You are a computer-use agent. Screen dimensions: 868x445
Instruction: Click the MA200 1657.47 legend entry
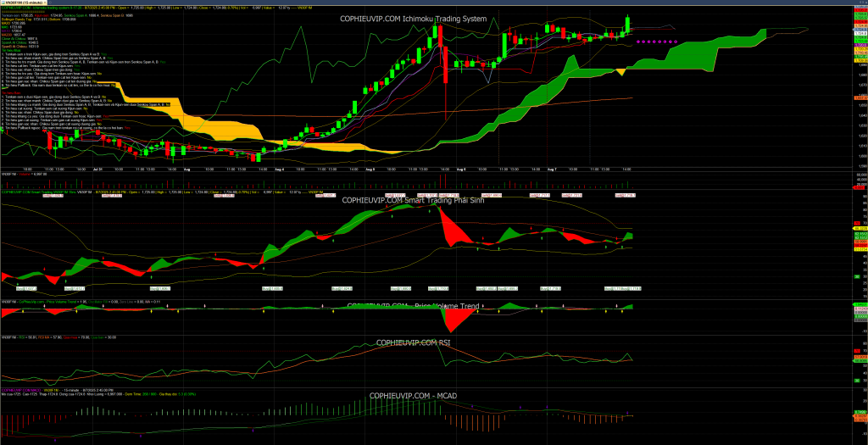pos(14,34)
